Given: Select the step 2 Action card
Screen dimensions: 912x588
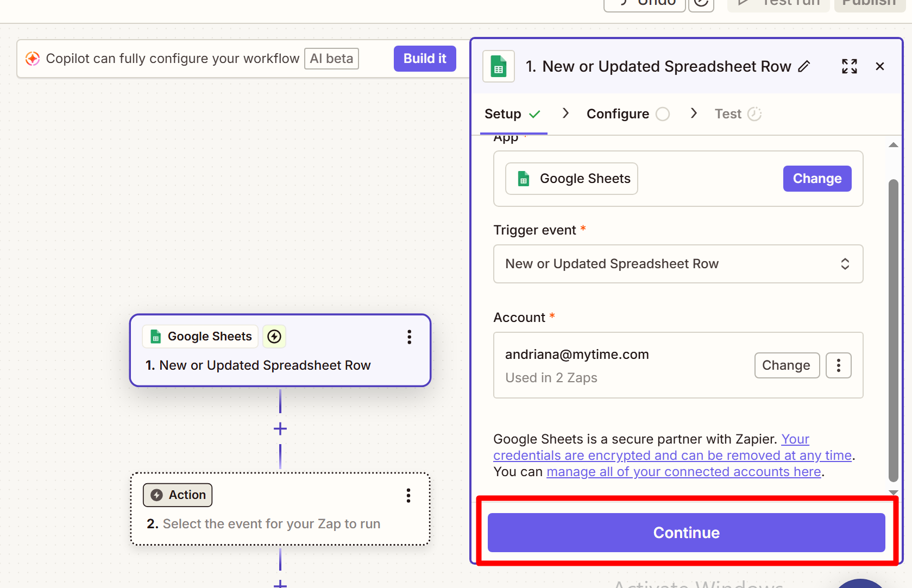Looking at the screenshot, I should click(280, 509).
